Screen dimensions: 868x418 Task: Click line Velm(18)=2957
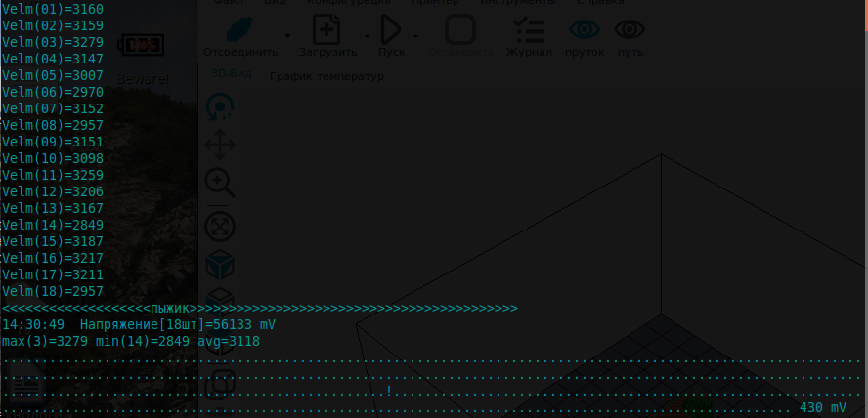(x=53, y=291)
